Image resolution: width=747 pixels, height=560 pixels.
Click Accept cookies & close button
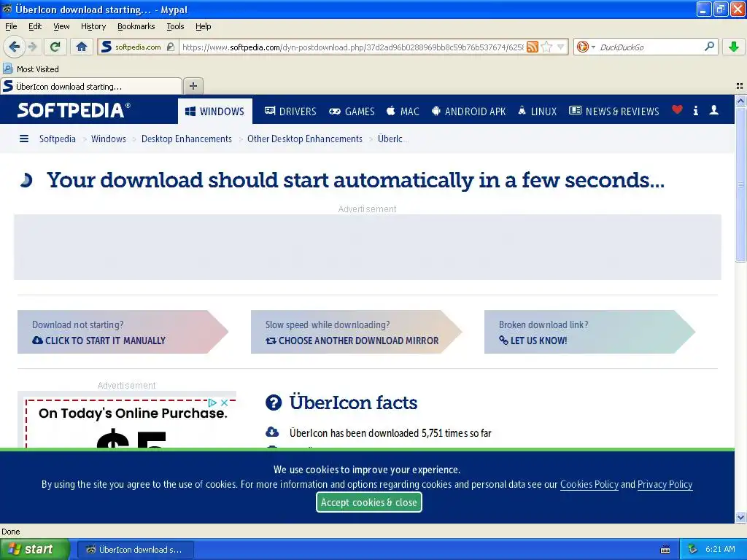point(368,502)
